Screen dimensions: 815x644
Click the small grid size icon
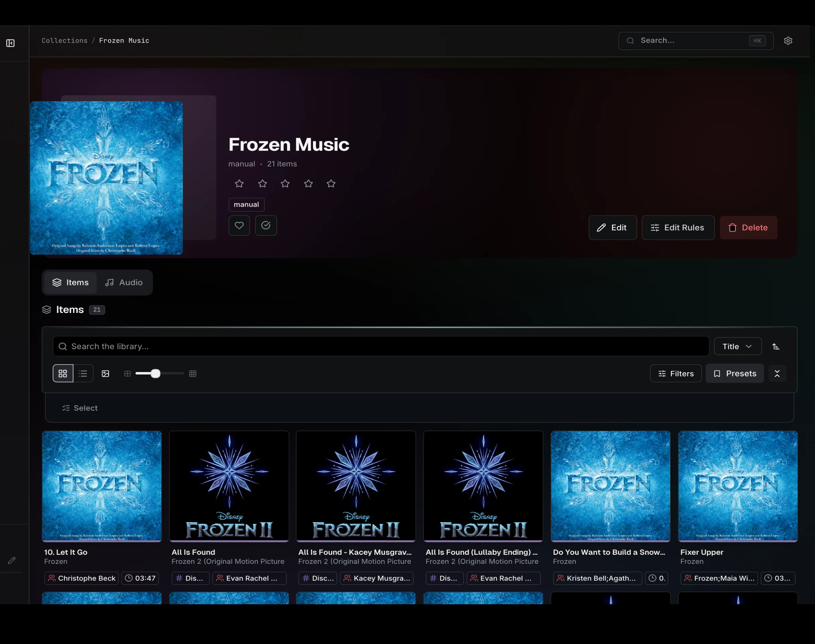(127, 373)
